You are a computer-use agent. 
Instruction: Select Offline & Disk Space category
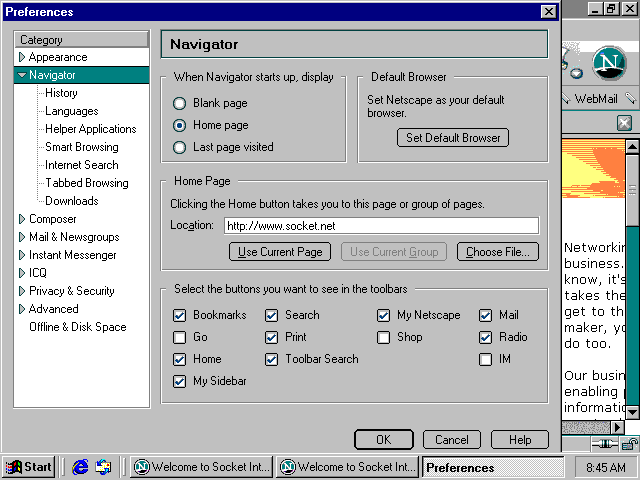[x=78, y=327]
